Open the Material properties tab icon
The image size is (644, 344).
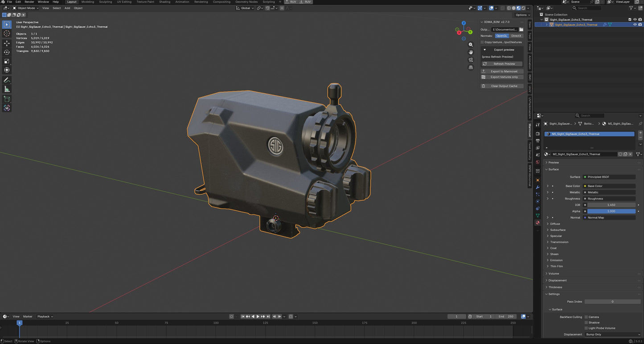pos(537,223)
